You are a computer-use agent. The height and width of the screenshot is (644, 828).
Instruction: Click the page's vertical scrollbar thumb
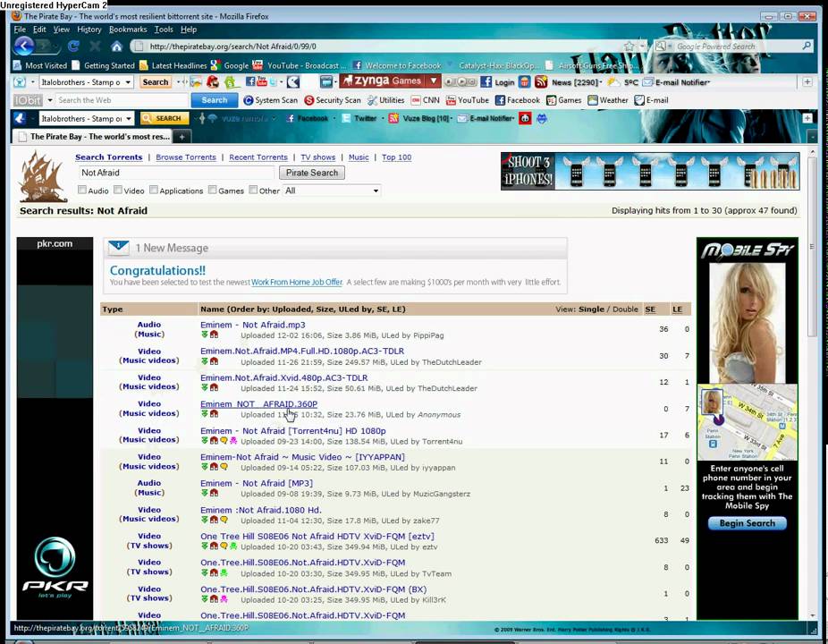[x=812, y=246]
